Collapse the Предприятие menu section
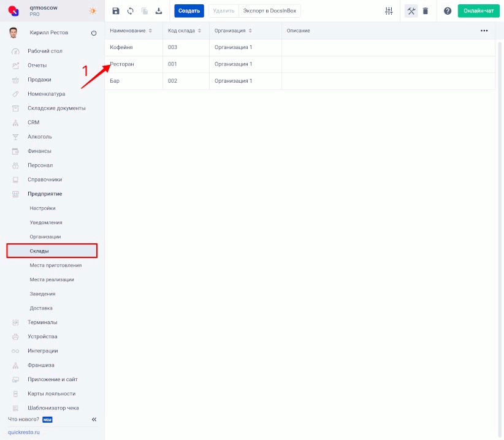This screenshot has width=504, height=440. (45, 194)
